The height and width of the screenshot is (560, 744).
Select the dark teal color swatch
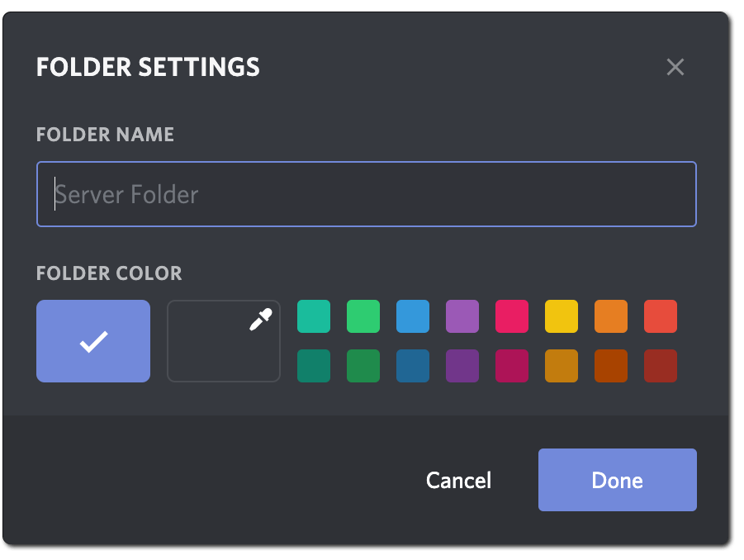coord(314,366)
